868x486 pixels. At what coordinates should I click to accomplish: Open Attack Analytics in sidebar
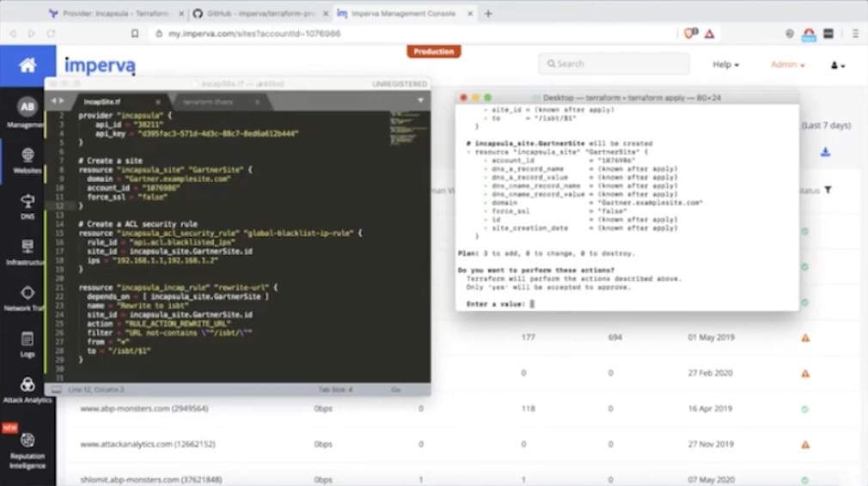(x=28, y=389)
